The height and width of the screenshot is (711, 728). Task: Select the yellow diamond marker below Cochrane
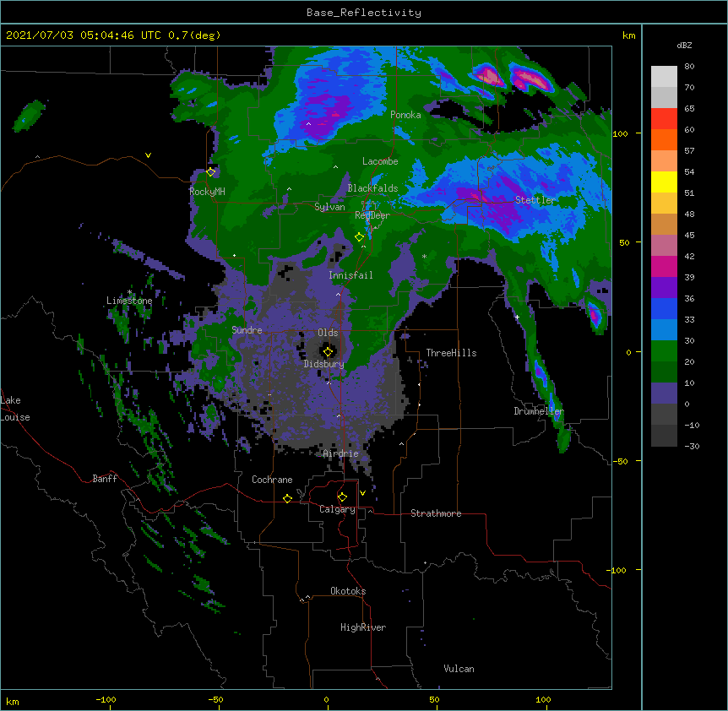click(287, 498)
